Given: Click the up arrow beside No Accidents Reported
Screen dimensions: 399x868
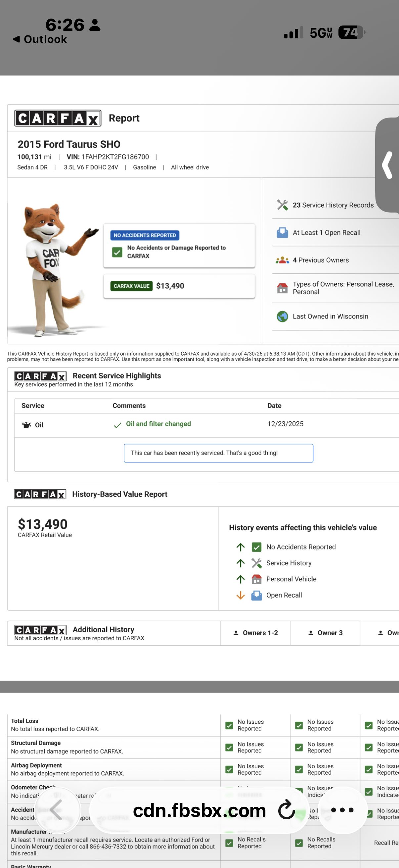Looking at the screenshot, I should pyautogui.click(x=241, y=547).
